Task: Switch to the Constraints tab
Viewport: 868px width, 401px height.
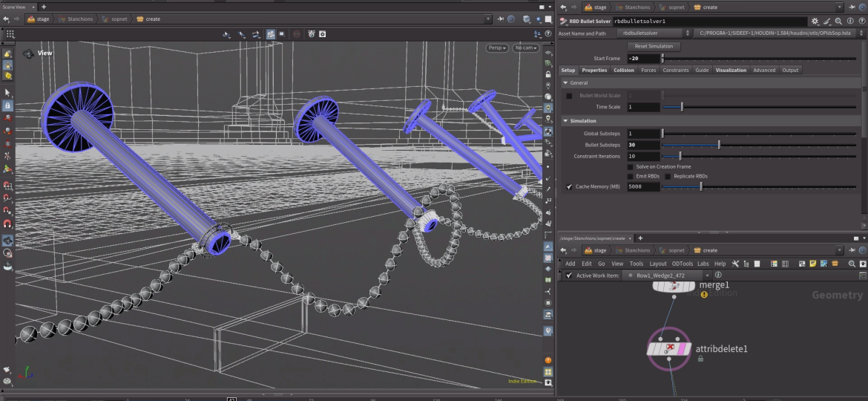Action: [675, 71]
